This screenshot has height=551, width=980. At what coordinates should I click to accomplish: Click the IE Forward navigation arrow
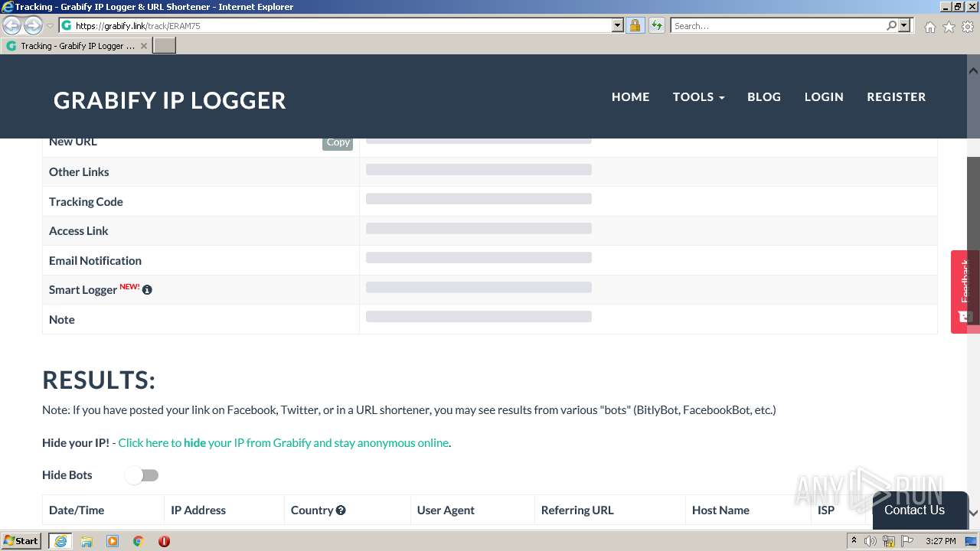(x=33, y=26)
